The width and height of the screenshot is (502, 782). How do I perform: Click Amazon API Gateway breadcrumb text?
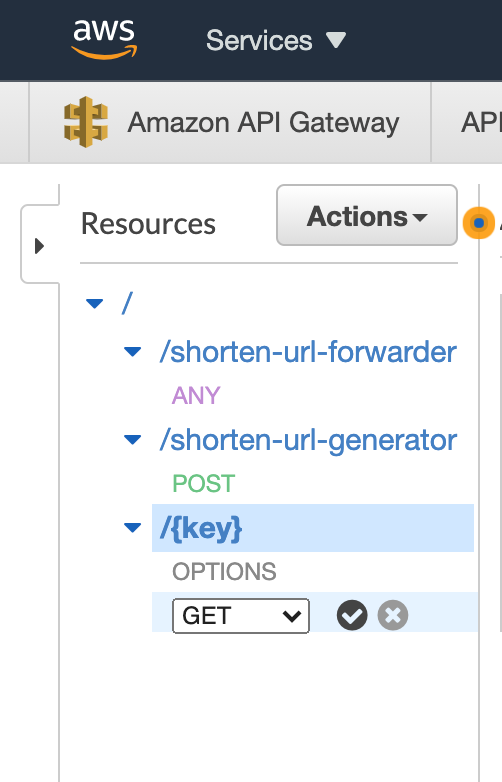point(263,123)
